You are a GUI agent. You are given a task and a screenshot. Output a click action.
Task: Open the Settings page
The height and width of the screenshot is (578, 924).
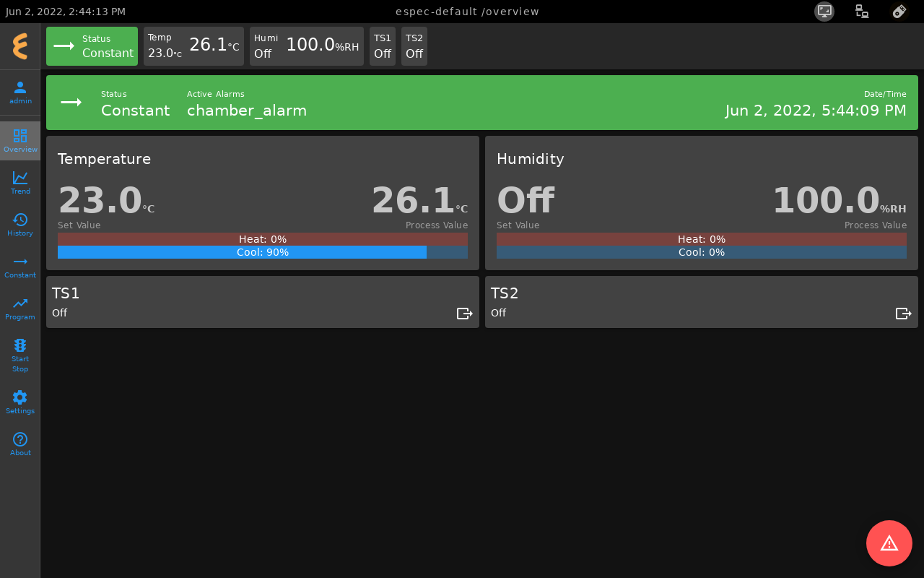coord(20,402)
